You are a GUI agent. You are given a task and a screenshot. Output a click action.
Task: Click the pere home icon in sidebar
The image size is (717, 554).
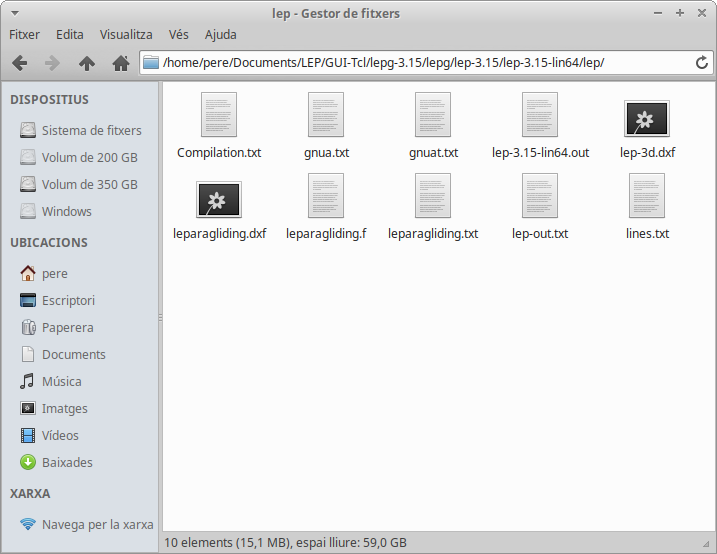point(28,273)
